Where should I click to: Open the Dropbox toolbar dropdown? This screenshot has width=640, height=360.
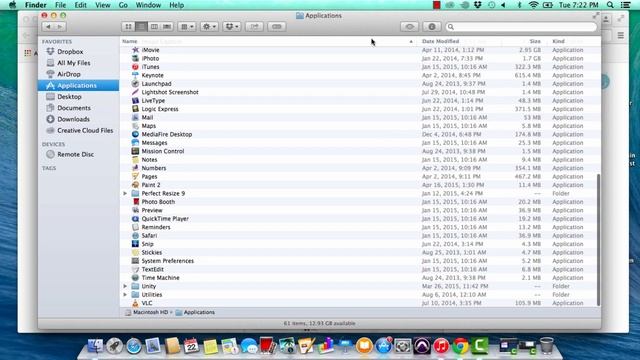(x=232, y=27)
